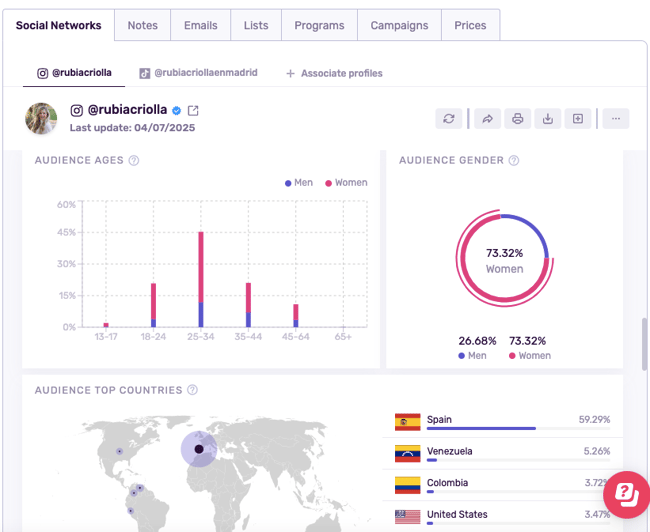
Task: Click Associate profiles link
Action: (334, 73)
